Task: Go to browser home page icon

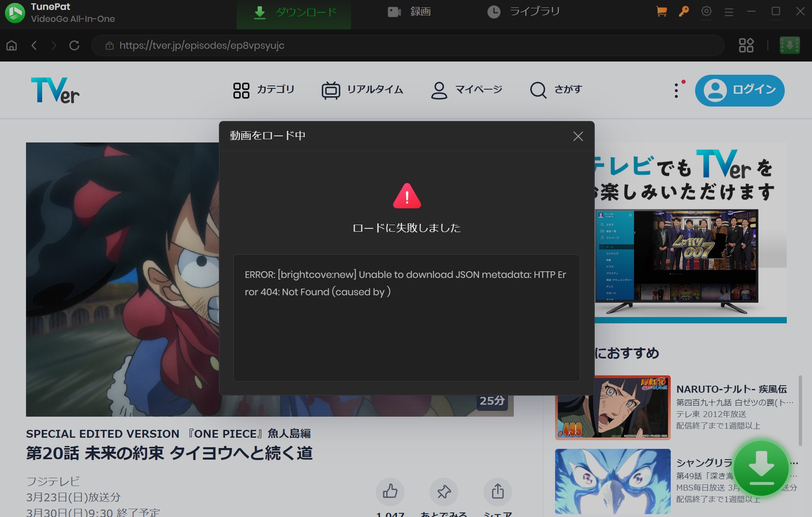Action: pyautogui.click(x=12, y=45)
